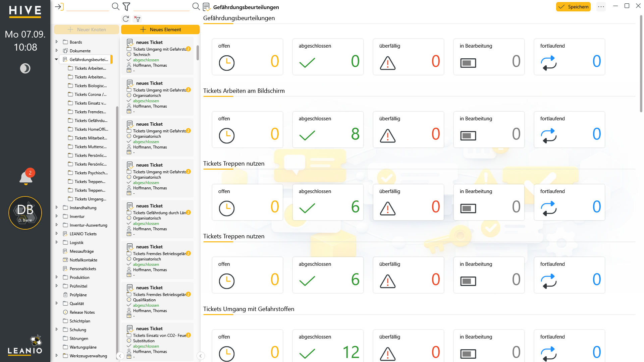Expand the Boards tree node
This screenshot has width=644, height=362.
click(x=57, y=42)
